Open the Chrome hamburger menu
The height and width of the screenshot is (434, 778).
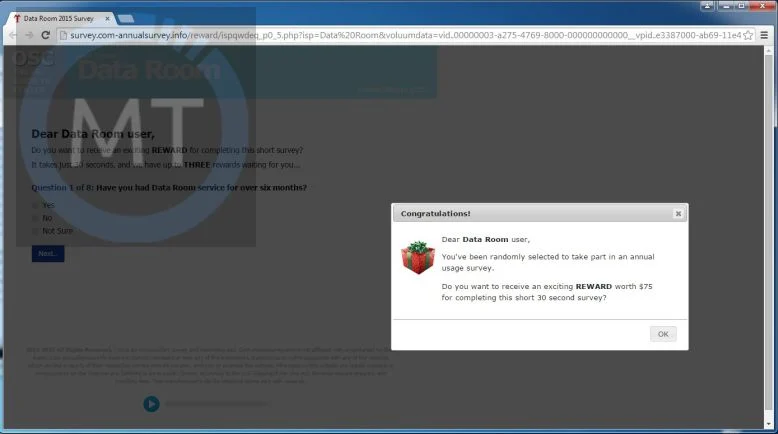[x=764, y=35]
